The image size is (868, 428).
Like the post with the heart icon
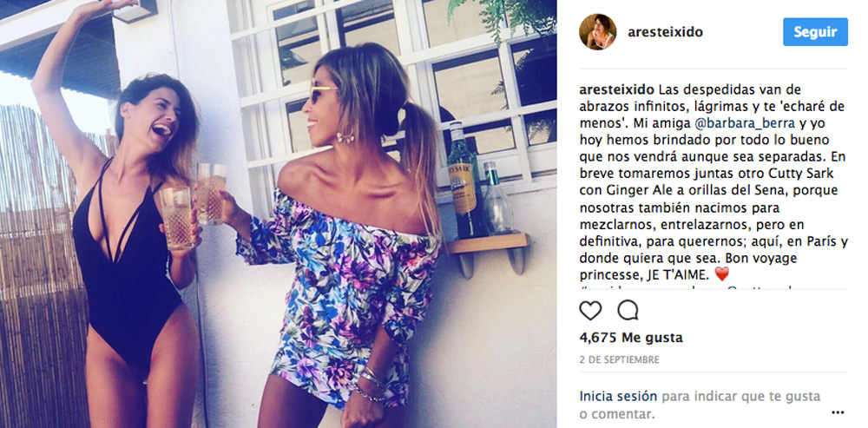tap(590, 311)
